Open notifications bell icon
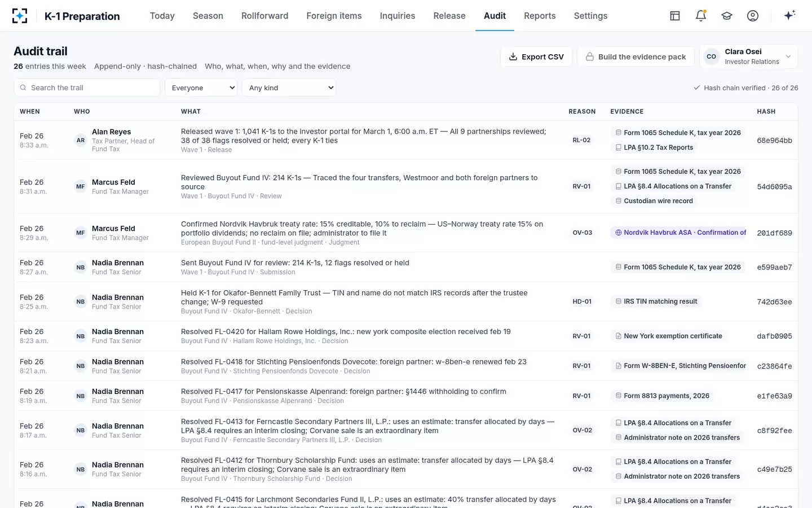 tap(701, 16)
